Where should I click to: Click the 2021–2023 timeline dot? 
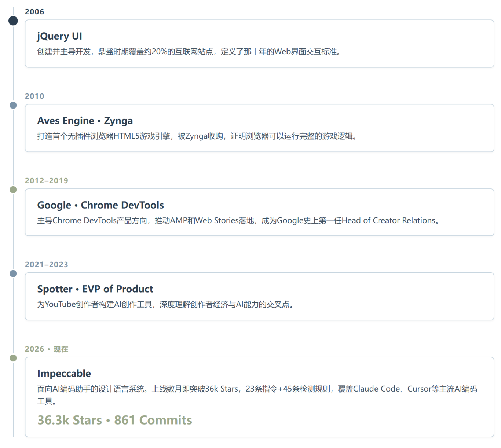pos(13,274)
